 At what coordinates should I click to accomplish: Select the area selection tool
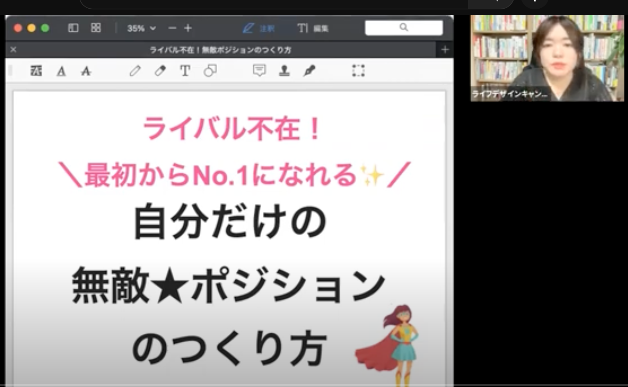[358, 71]
